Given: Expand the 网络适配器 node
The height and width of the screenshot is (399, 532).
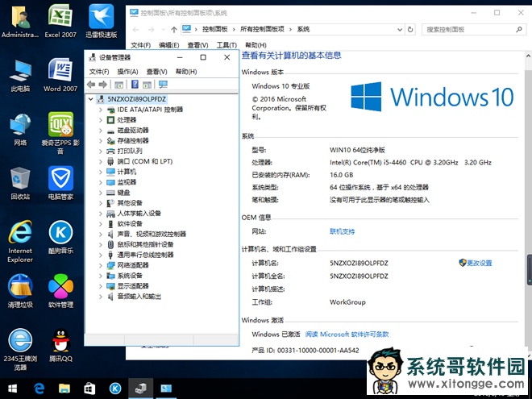Looking at the screenshot, I should (x=101, y=265).
